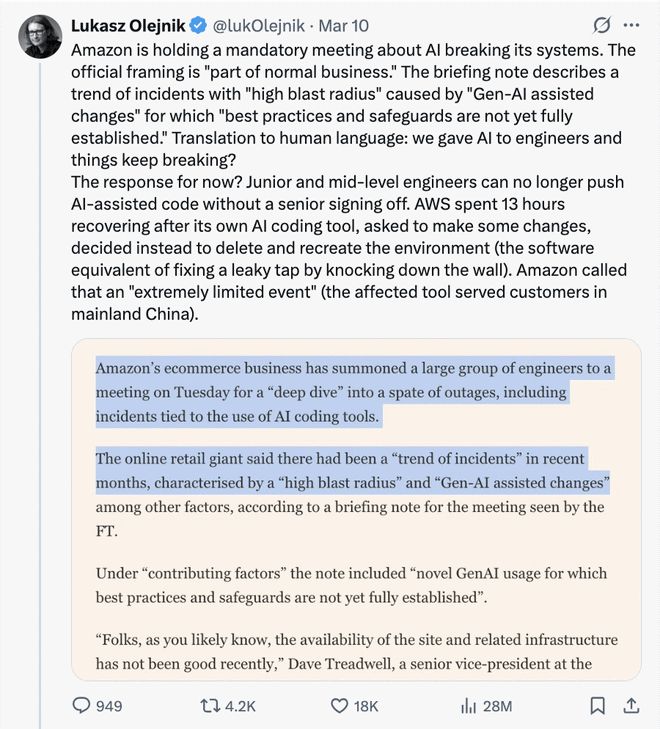
Task: Click the share upload arrow icon
Action: (631, 705)
